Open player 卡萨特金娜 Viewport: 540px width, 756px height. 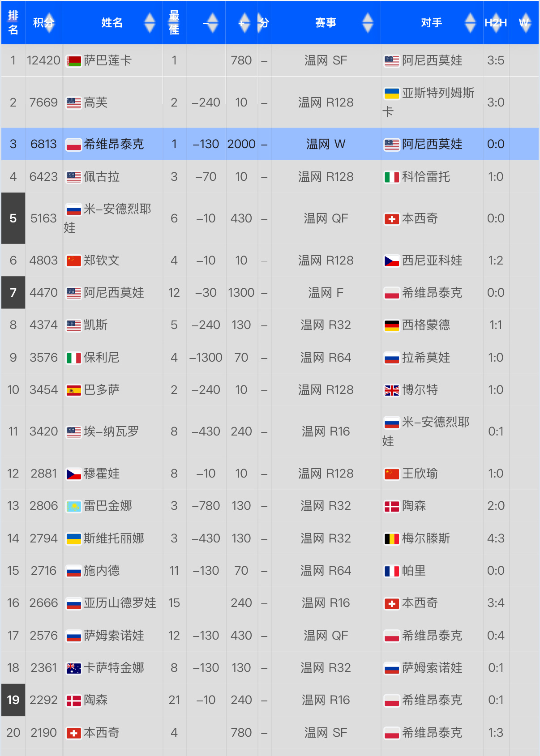point(114,668)
